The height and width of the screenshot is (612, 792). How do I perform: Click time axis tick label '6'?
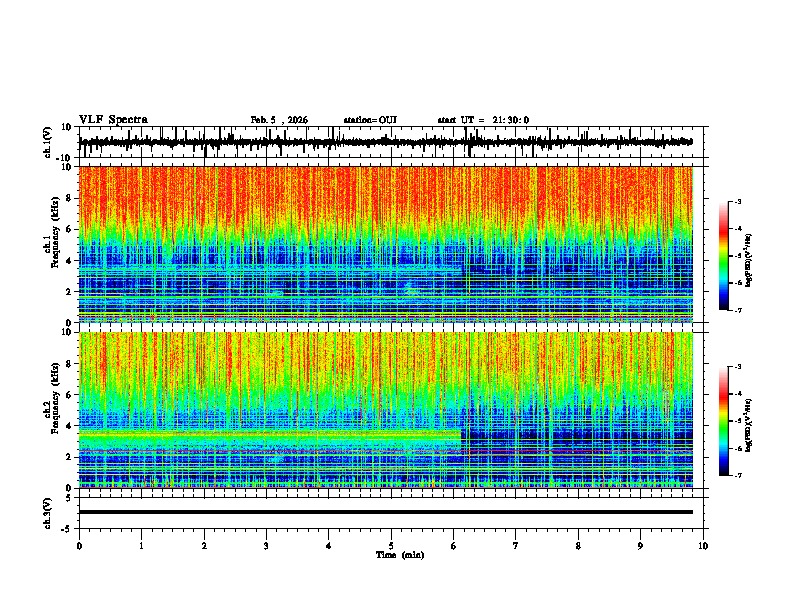(x=454, y=546)
